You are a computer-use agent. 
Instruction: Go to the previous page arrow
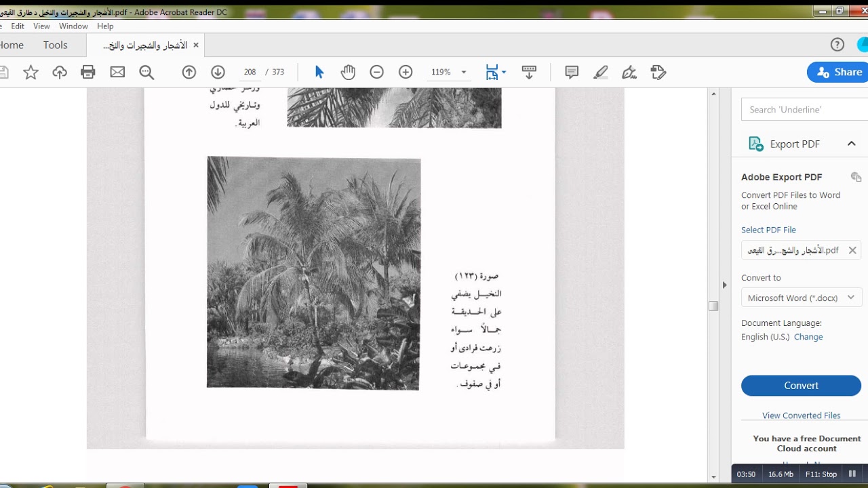point(189,72)
